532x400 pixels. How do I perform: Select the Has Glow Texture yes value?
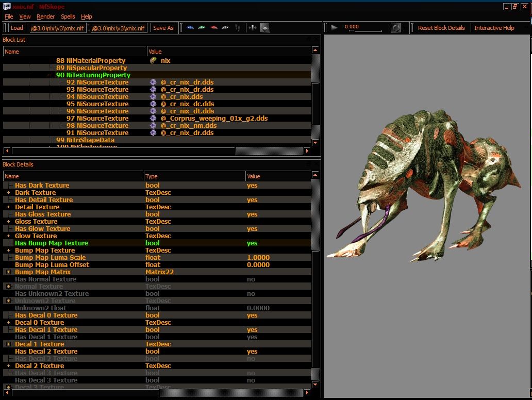(252, 229)
